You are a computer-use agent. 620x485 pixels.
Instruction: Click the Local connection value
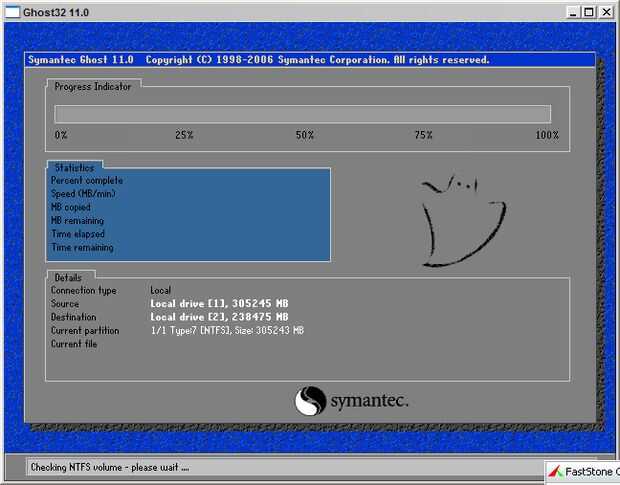161,291
